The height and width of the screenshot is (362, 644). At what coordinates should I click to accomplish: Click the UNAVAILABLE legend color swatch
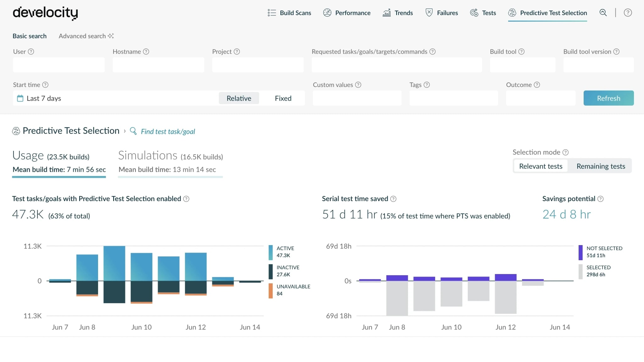[x=270, y=291]
